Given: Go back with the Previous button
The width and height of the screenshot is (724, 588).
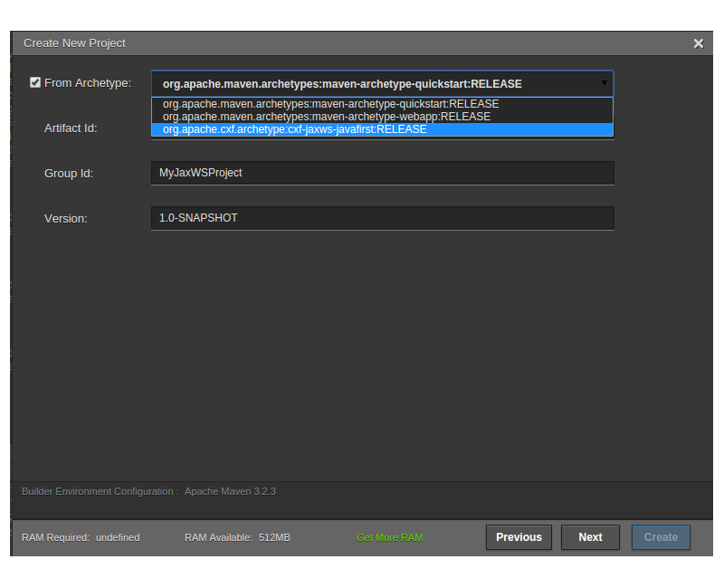Looking at the screenshot, I should coord(519,537).
